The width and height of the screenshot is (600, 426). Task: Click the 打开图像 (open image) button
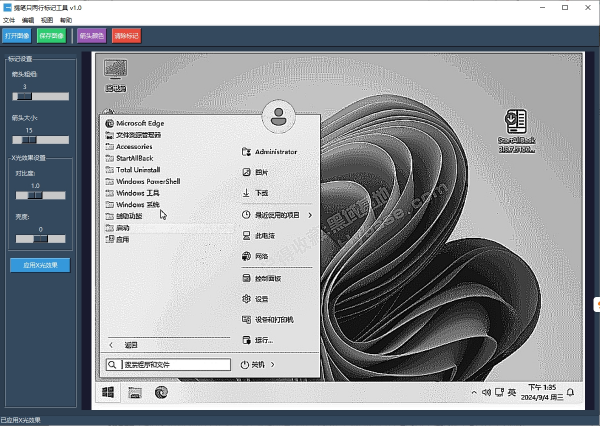pos(17,36)
